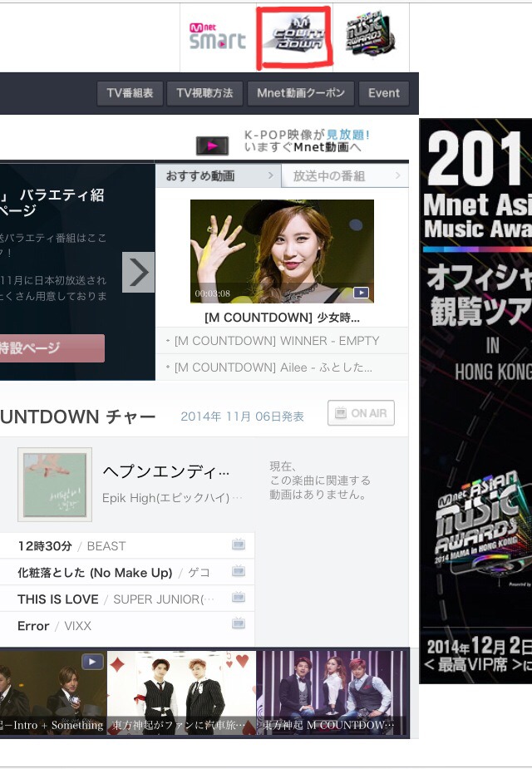
Task: Open the Mnet Asian Music Awards logo
Action: click(370, 35)
